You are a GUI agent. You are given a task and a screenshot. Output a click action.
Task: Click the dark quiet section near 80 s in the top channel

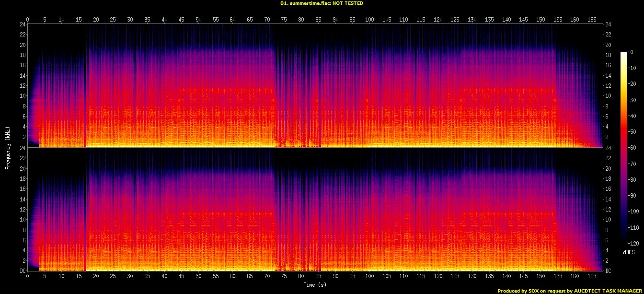tap(300, 96)
